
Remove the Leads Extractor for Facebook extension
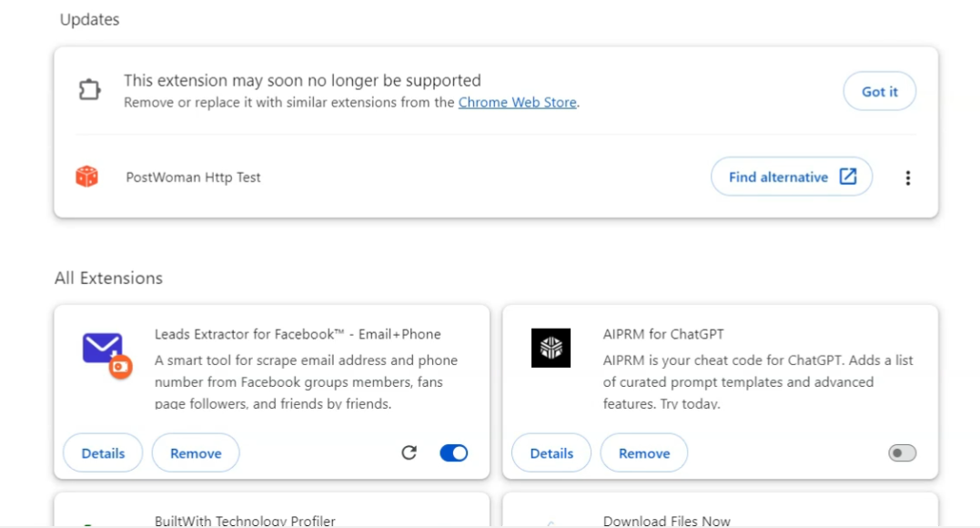pyautogui.click(x=196, y=453)
